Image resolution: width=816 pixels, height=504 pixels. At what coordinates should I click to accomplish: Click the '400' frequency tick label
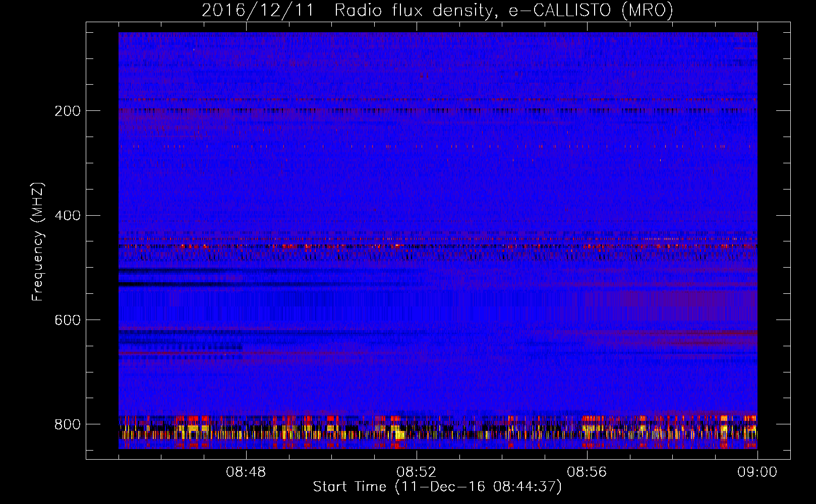(67, 216)
